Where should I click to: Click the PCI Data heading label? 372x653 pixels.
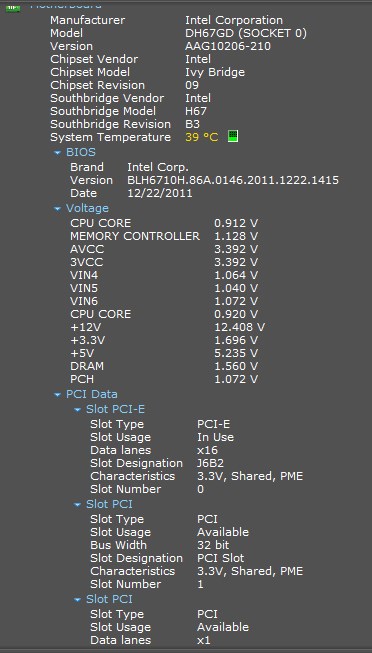pyautogui.click(x=92, y=394)
